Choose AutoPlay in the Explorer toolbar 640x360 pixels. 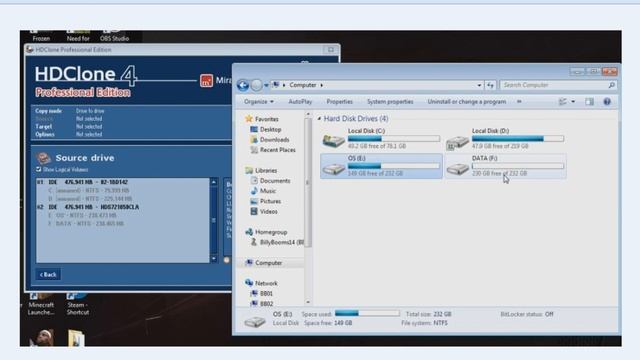[x=300, y=102]
